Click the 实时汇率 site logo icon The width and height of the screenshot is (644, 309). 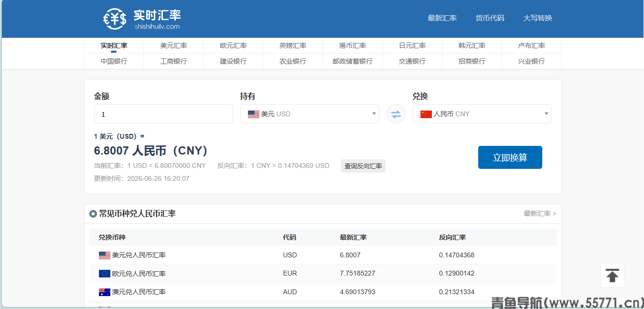pyautogui.click(x=115, y=19)
